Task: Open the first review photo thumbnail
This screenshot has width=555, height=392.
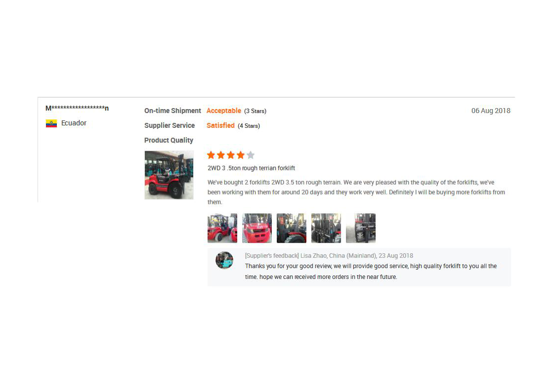Action: click(222, 228)
